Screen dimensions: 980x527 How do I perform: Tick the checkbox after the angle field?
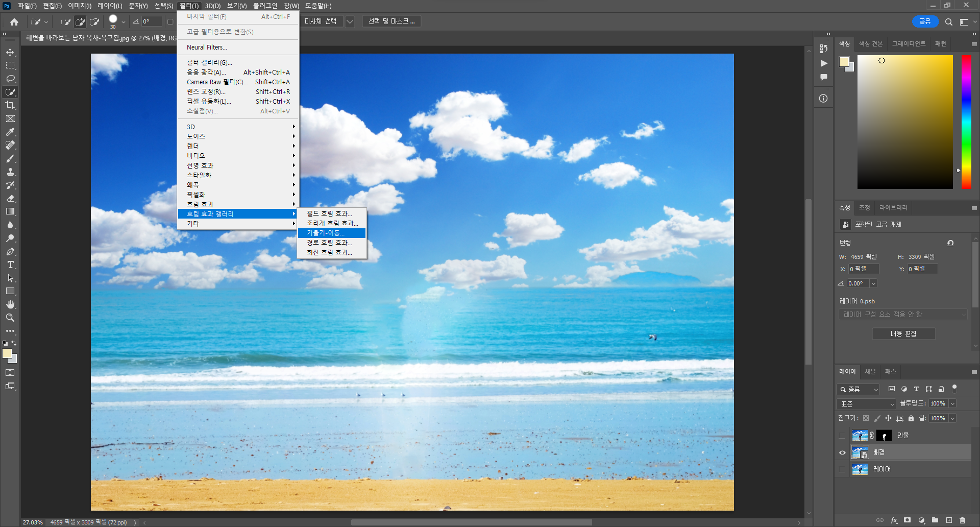pyautogui.click(x=170, y=21)
